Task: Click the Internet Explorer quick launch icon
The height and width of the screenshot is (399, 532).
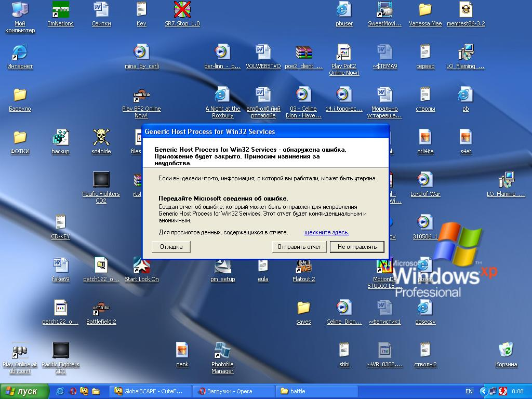Action: click(60, 391)
